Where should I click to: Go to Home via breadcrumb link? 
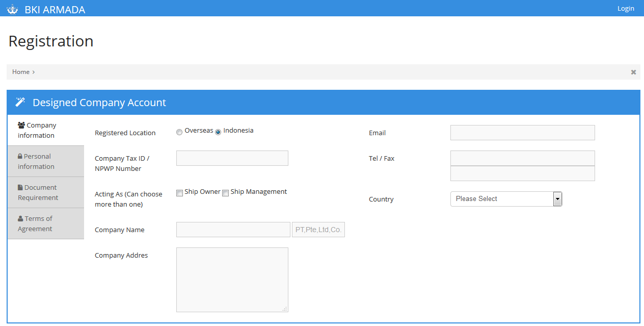(x=21, y=72)
